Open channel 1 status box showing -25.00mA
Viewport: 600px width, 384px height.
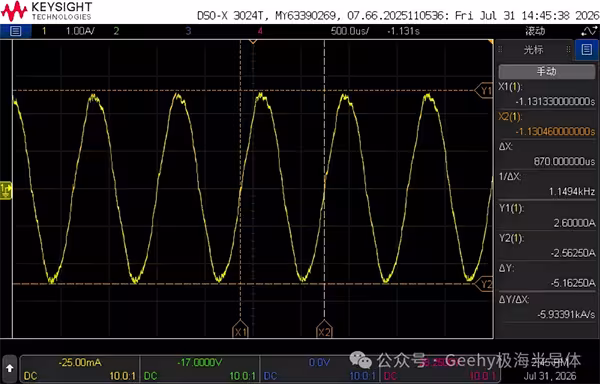pyautogui.click(x=80, y=369)
